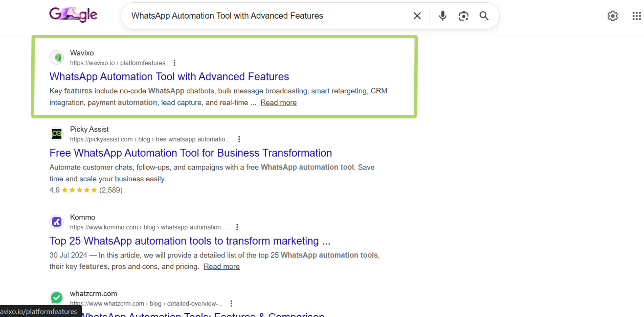Click the whatzcrm.com green check favicon
The image size is (644, 317).
click(57, 298)
